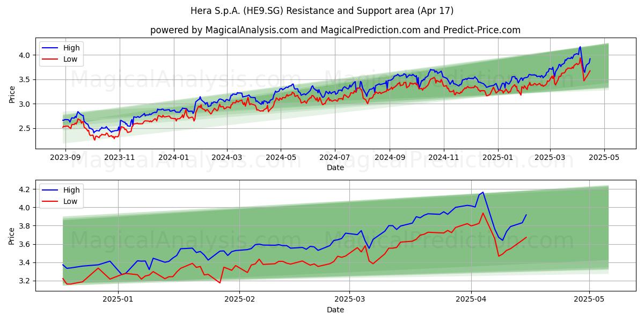Click the '2.5' price tick in top chart
The height and width of the screenshot is (322, 644).
[x=26, y=128]
